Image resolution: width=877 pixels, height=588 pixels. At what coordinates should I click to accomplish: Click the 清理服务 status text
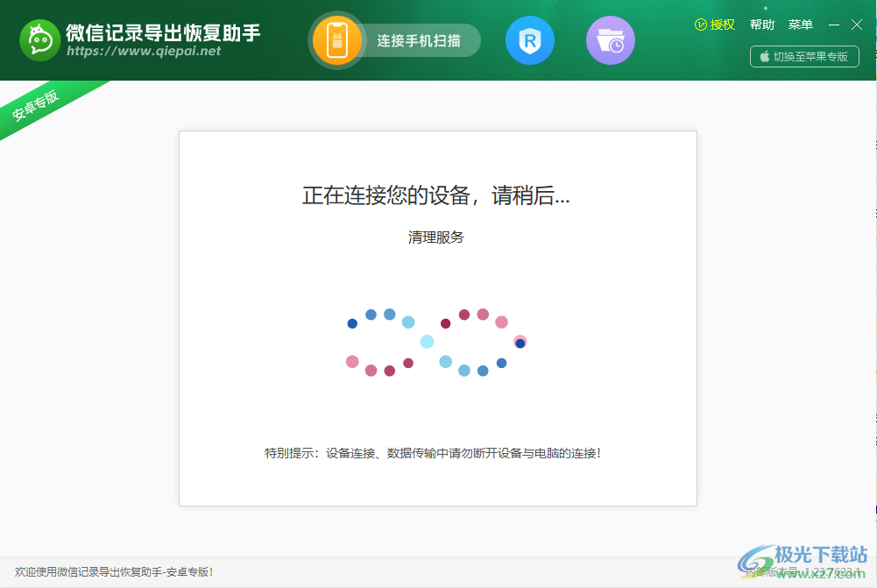(435, 237)
